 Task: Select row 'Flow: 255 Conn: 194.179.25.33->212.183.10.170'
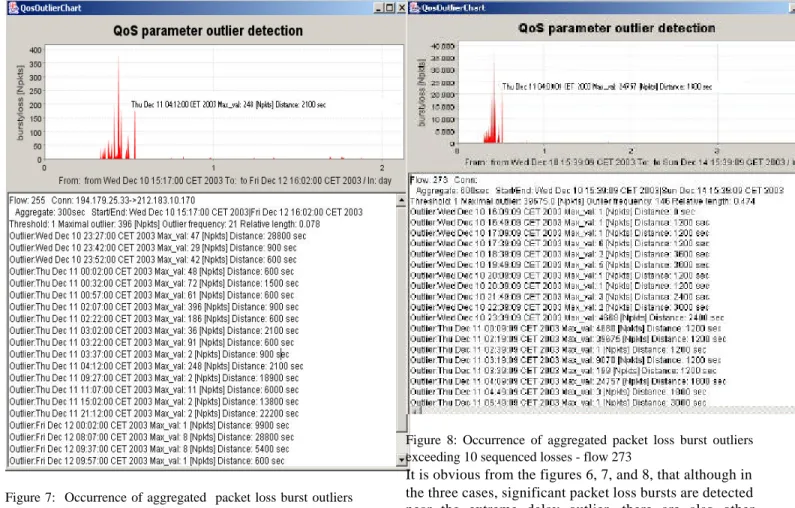(x=102, y=200)
